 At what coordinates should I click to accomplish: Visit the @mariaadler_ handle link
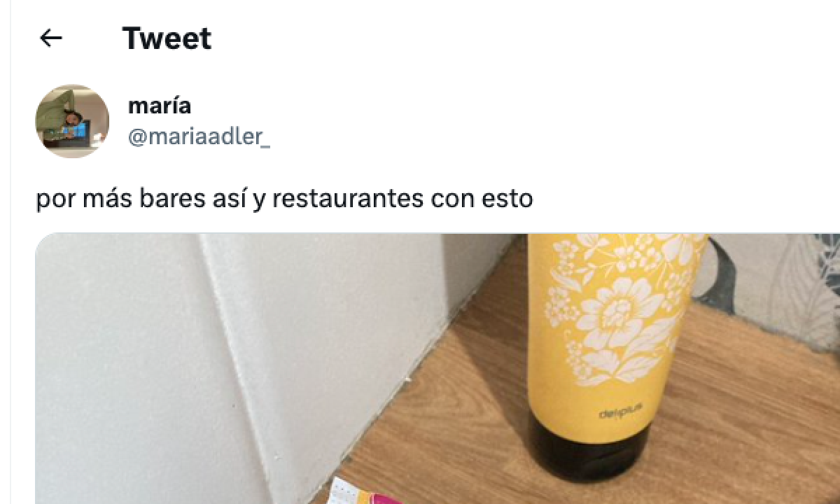[x=199, y=137]
